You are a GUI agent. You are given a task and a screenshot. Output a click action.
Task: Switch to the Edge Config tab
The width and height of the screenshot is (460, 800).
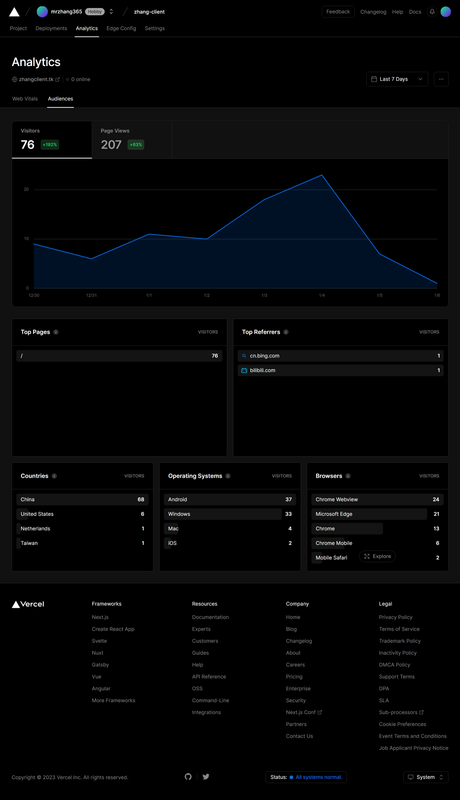(121, 29)
